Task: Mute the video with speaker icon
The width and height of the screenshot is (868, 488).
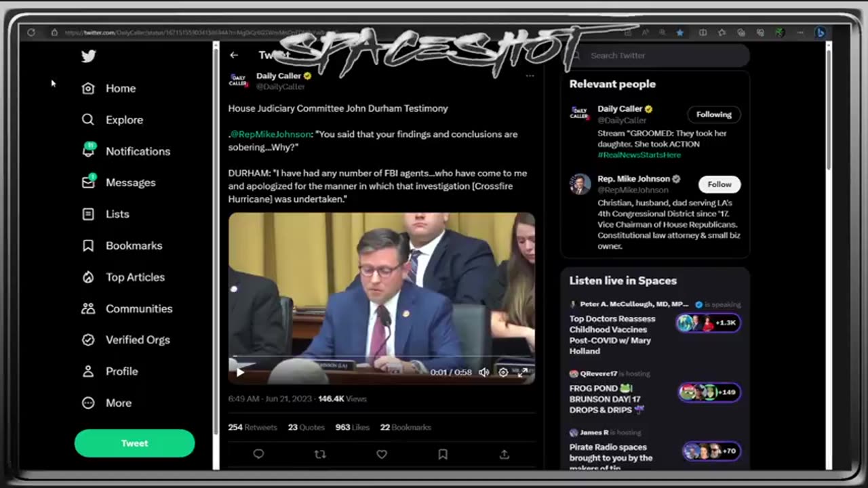Action: click(x=484, y=372)
